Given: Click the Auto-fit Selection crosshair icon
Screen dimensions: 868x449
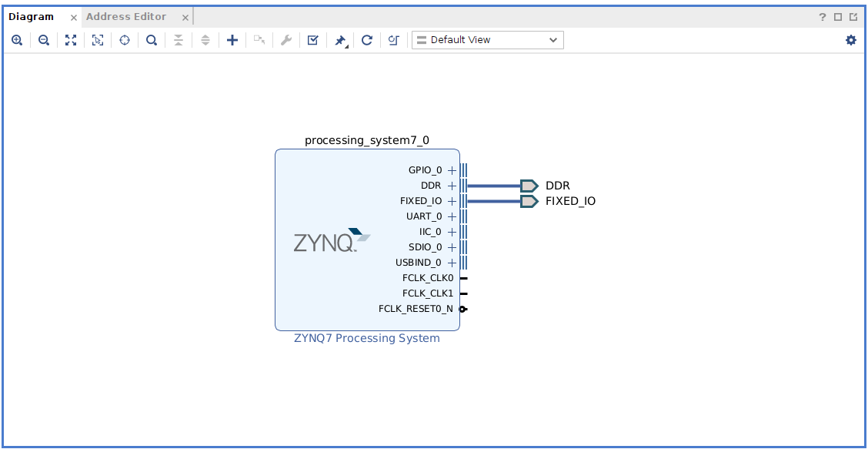Looking at the screenshot, I should pos(125,40).
